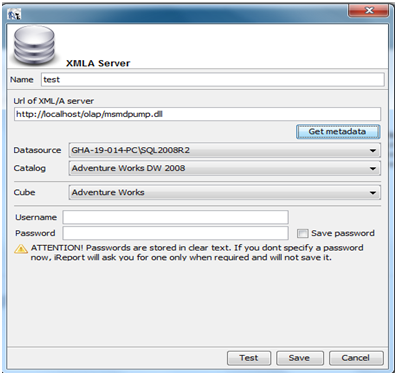Cancel the connection dialog
Viewport: 397px width, 375px height.
(356, 358)
